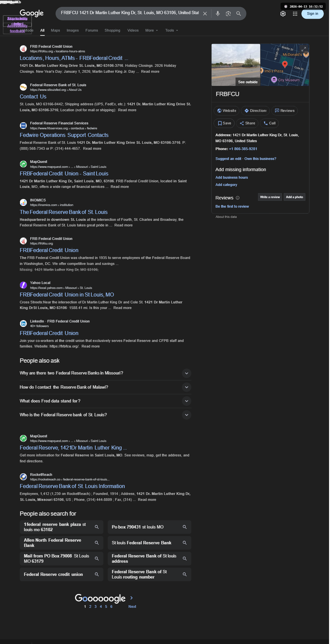The height and width of the screenshot is (644, 333).
Task: Click the magnifier search submit icon
Action: point(239,13)
